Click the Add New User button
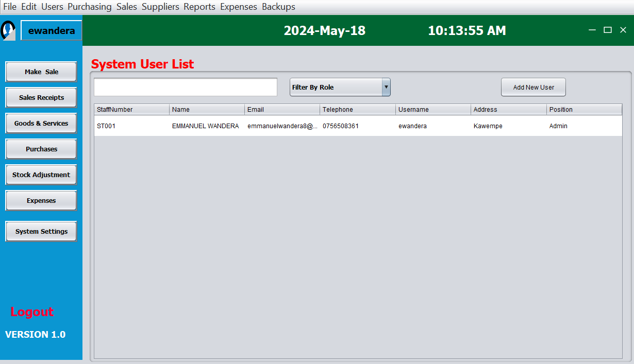The width and height of the screenshot is (634, 364). [533, 88]
